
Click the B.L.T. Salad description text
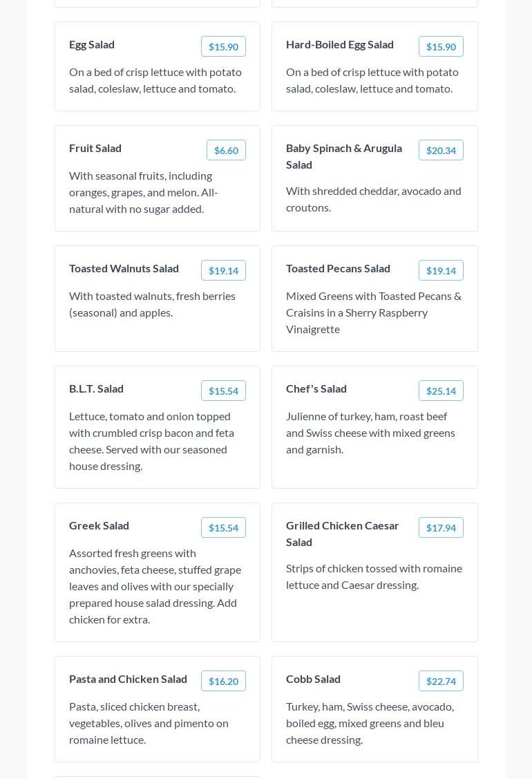(151, 441)
